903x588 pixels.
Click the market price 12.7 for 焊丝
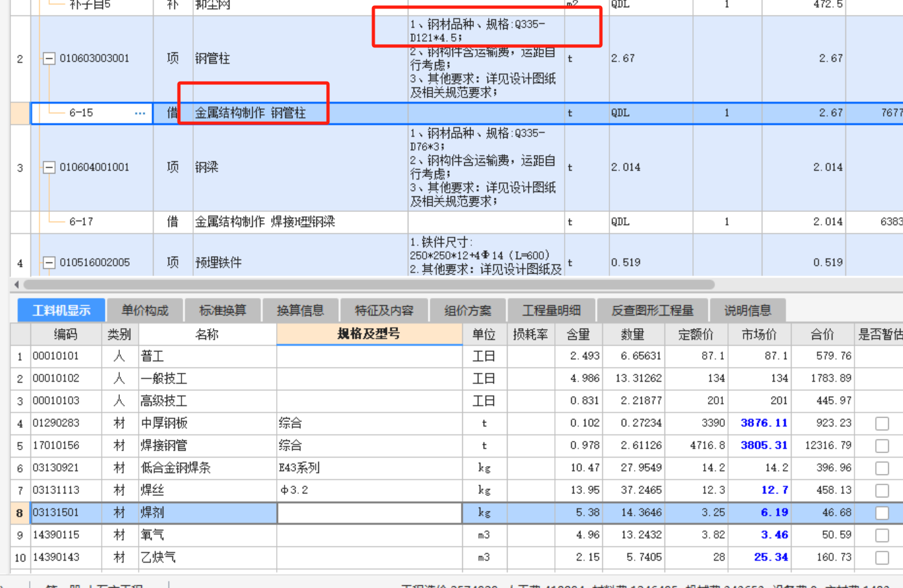(x=774, y=491)
